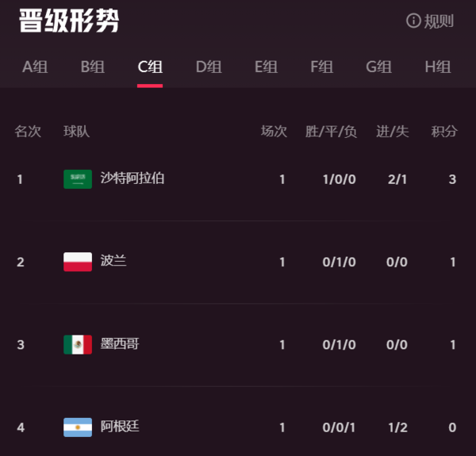Screen dimensions: 476x456
Task: Click the Mexico flag icon
Action: [78, 344]
